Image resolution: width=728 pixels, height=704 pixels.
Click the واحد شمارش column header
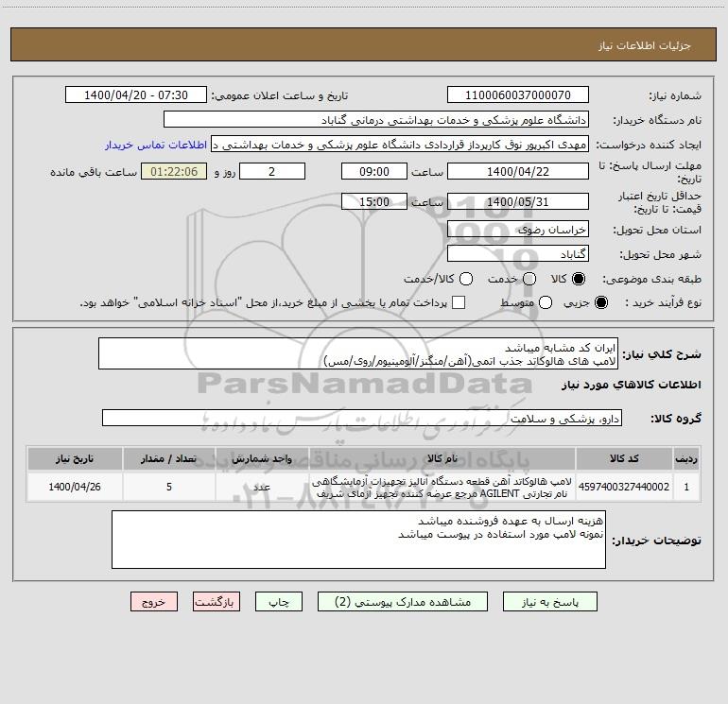(x=262, y=458)
